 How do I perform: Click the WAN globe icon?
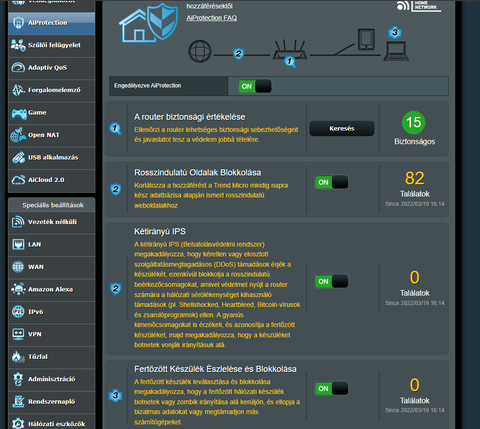pyautogui.click(x=18, y=267)
